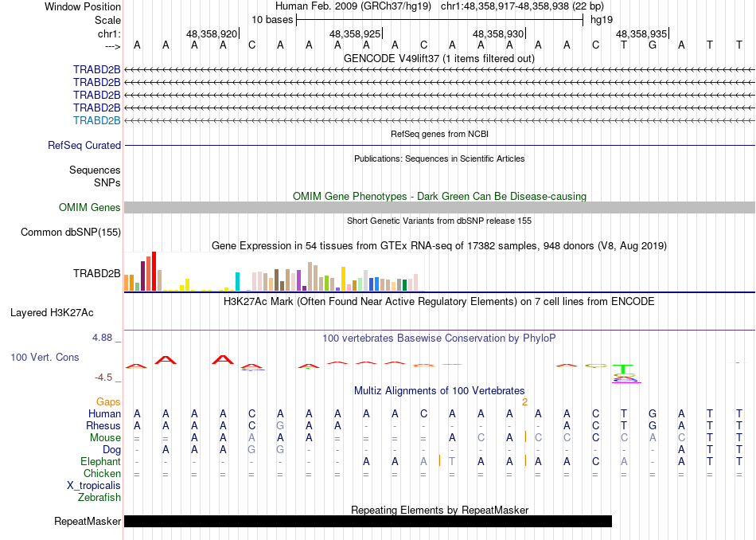Click the Mouse species row label
Viewport: 756px width, 540px height.
[x=105, y=438]
